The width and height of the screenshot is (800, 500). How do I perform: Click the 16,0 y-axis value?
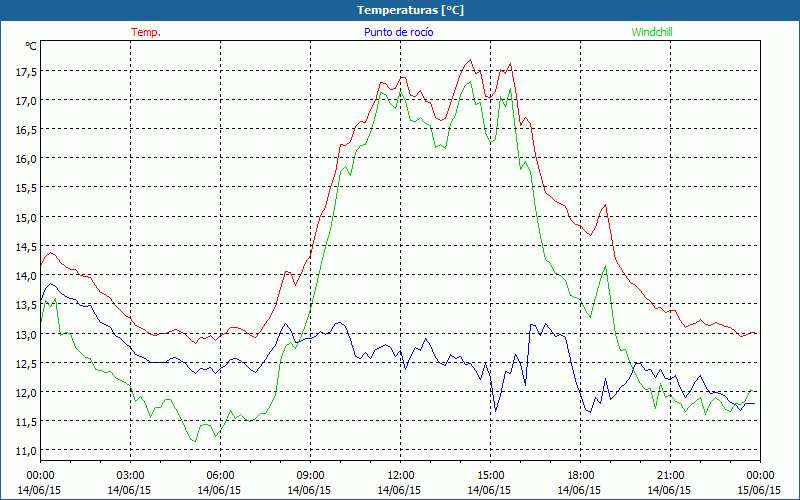tap(27, 159)
